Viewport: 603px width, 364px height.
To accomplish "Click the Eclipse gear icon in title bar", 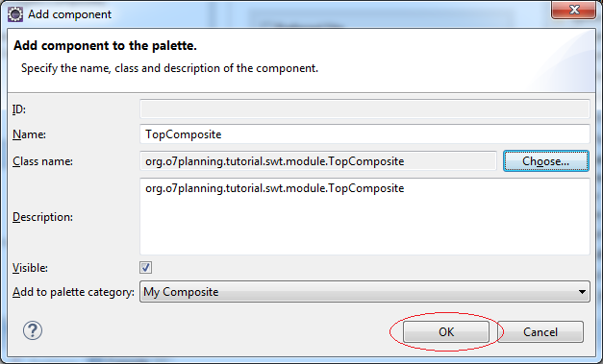I will (15, 14).
